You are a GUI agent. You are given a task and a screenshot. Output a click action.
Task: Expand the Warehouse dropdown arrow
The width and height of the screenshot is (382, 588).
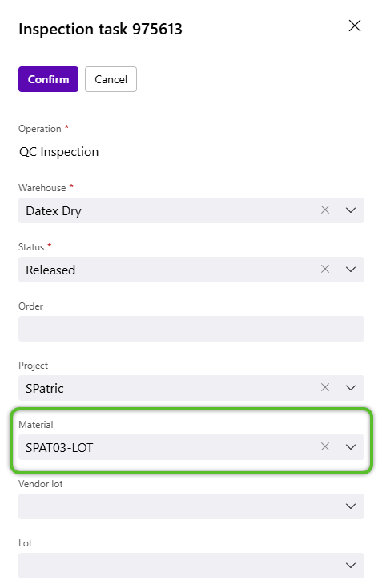click(351, 210)
